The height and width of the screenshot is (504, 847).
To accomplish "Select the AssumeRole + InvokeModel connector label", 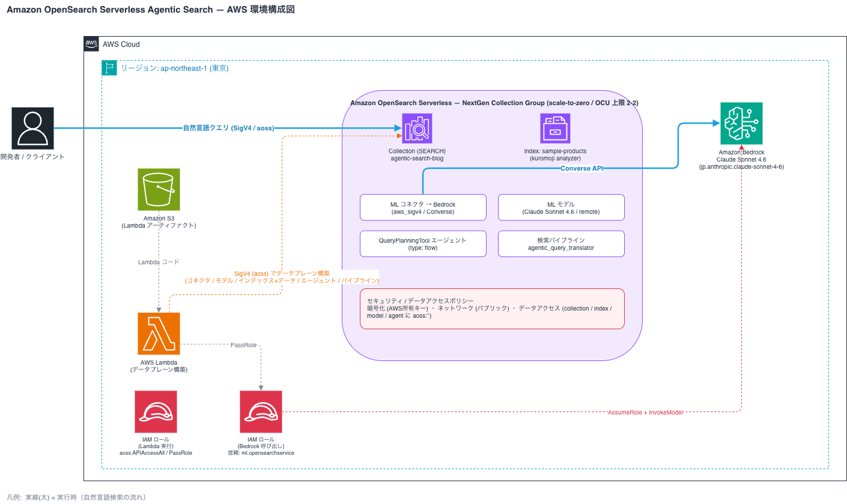I will pos(645,412).
